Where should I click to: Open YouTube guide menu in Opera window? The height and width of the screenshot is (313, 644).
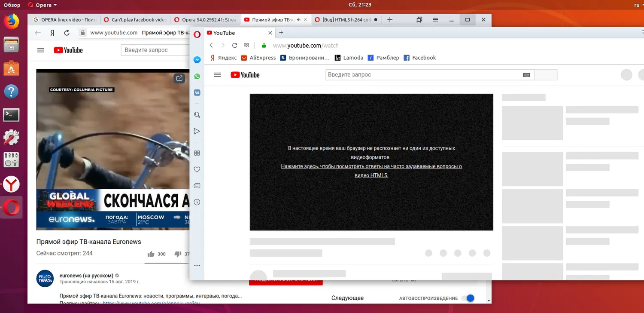(x=217, y=75)
